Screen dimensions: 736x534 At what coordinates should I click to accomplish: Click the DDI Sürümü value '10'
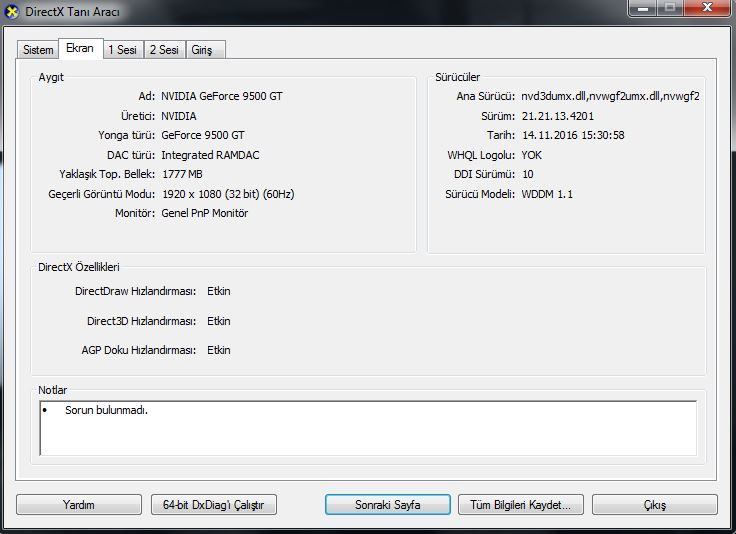(x=528, y=174)
